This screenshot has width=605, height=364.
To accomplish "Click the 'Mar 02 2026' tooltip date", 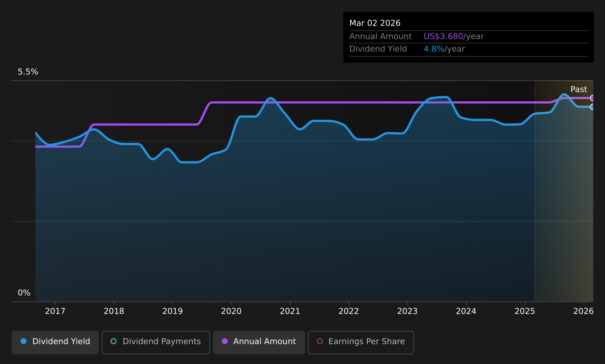I will (x=375, y=23).
